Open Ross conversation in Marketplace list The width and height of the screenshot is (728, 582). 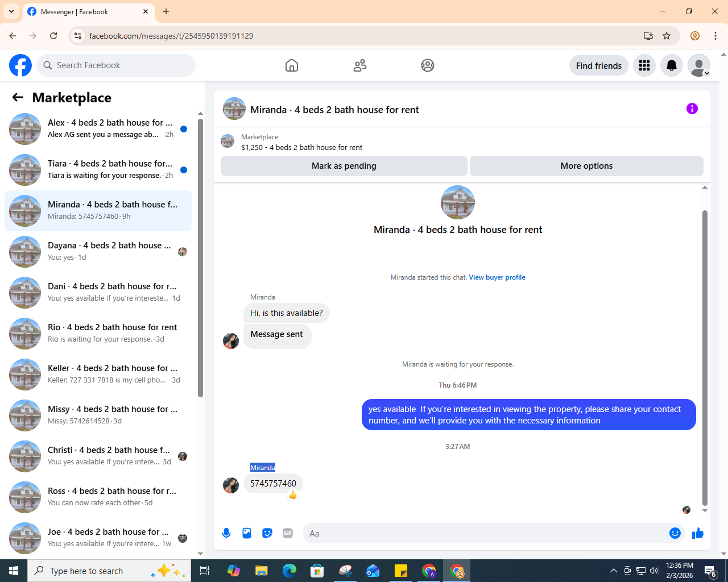pos(98,497)
